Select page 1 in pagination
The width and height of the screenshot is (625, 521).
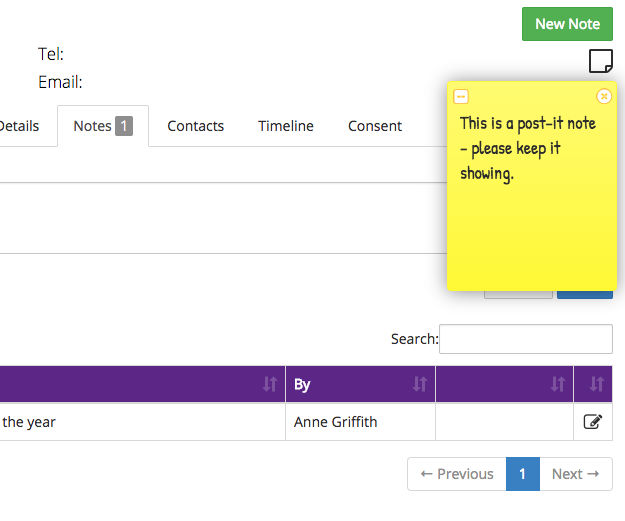click(x=523, y=474)
